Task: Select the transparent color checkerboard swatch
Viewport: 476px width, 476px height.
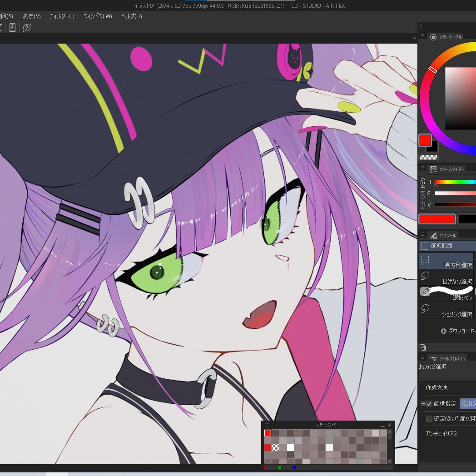Action: (428, 157)
